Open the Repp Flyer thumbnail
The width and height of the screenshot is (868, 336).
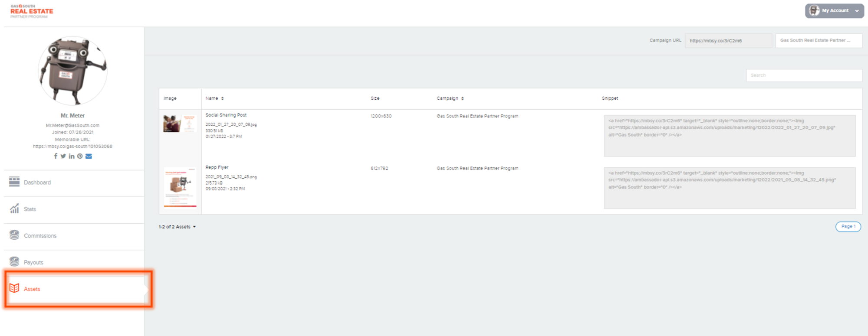pos(180,187)
